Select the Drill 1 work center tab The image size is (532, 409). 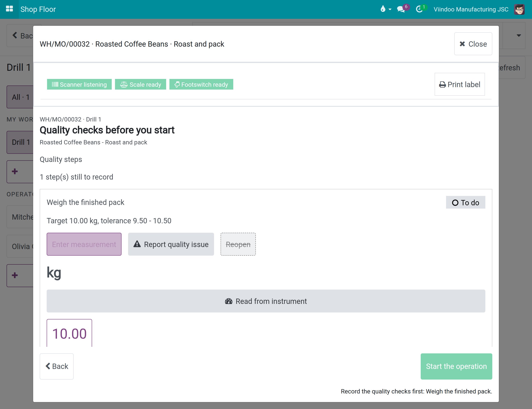(20, 142)
